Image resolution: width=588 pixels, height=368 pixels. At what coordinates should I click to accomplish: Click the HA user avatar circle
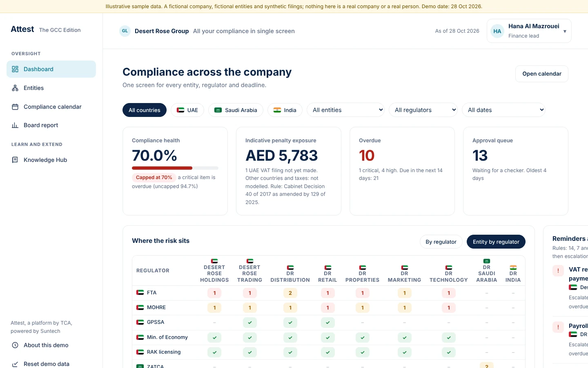[x=497, y=31]
